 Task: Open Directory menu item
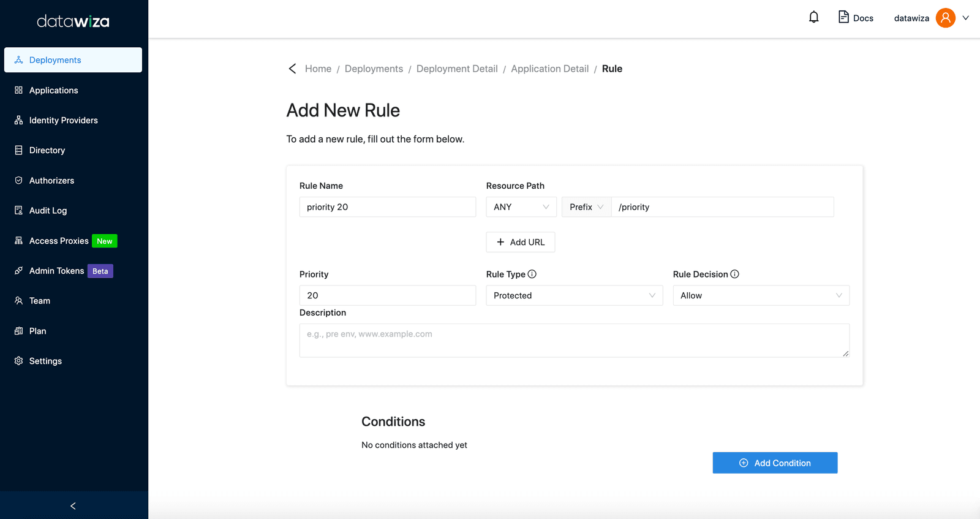73,150
